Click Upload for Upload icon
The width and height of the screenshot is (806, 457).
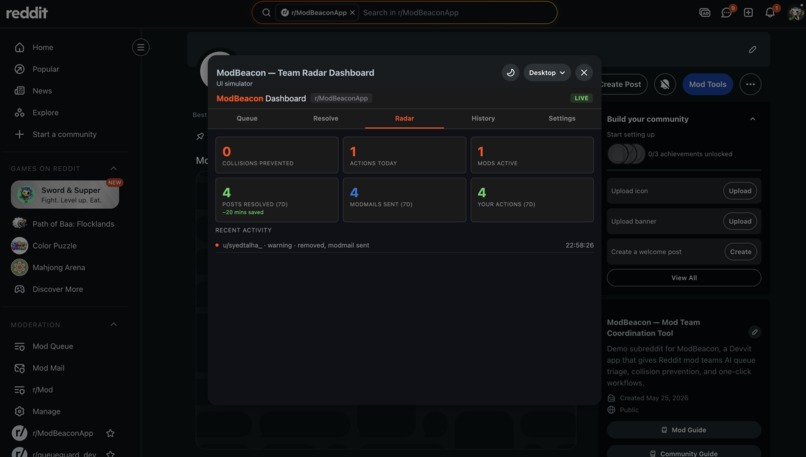pos(740,191)
